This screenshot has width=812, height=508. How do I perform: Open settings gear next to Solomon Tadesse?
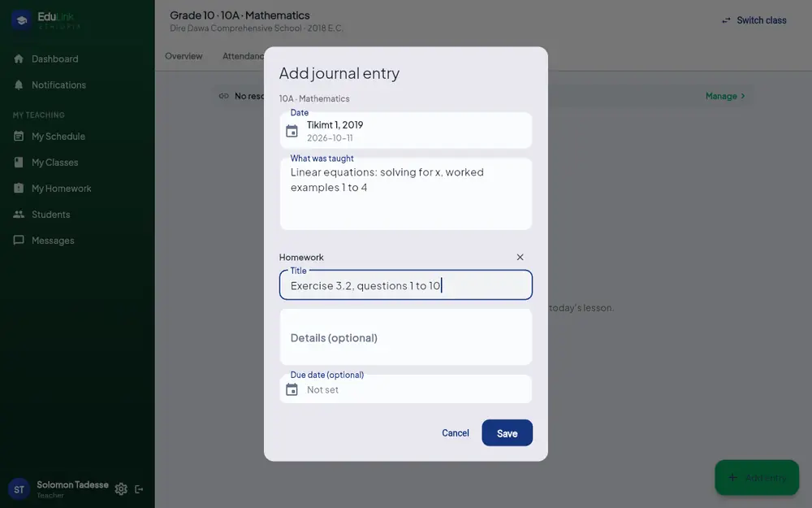pos(121,488)
